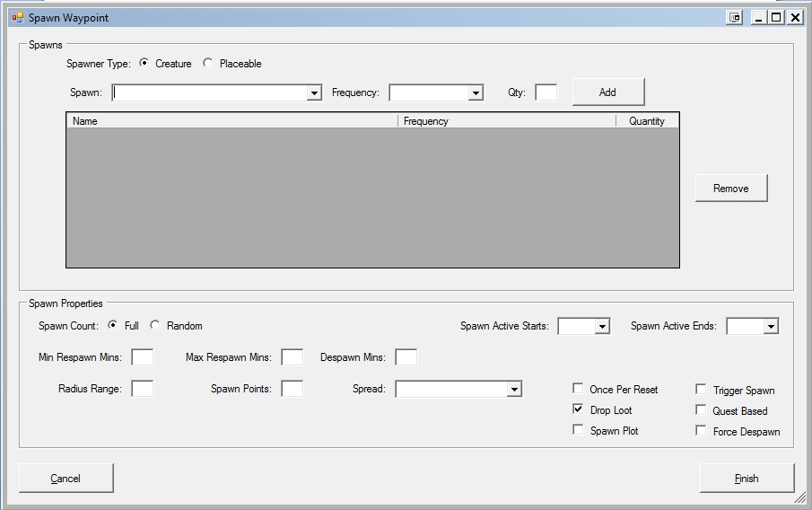Select the Creature spawner type
This screenshot has width=812, height=510.
click(x=144, y=63)
